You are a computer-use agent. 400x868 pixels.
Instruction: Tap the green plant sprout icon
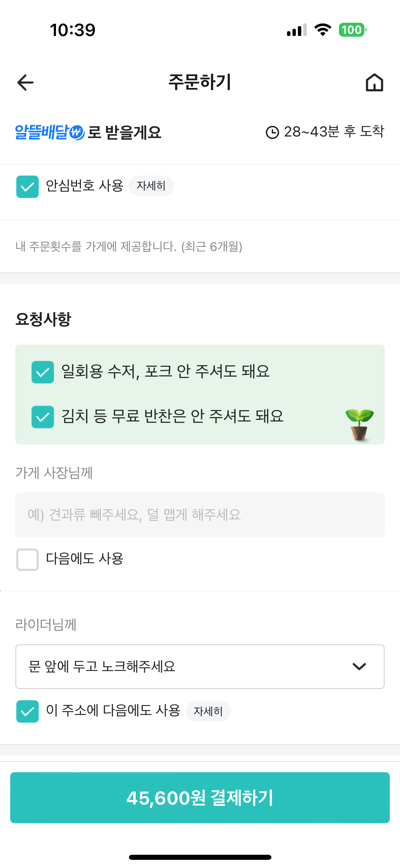pyautogui.click(x=359, y=424)
